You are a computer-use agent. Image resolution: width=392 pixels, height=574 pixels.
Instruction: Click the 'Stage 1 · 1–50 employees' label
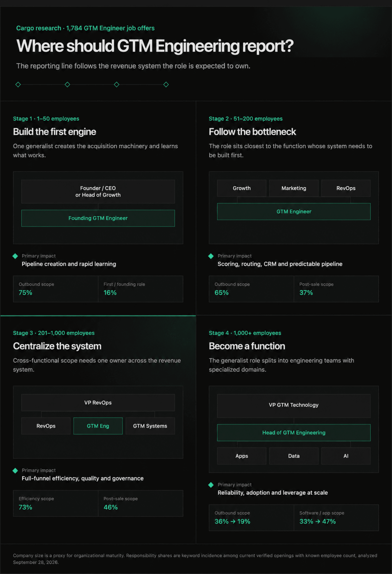pos(46,119)
